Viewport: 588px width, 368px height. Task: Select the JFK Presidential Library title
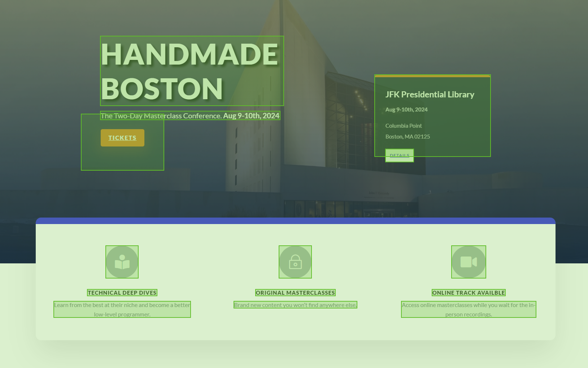click(430, 95)
